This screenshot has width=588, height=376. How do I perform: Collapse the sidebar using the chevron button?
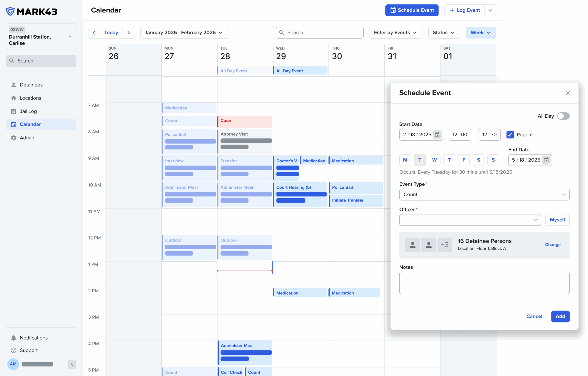coord(72,364)
